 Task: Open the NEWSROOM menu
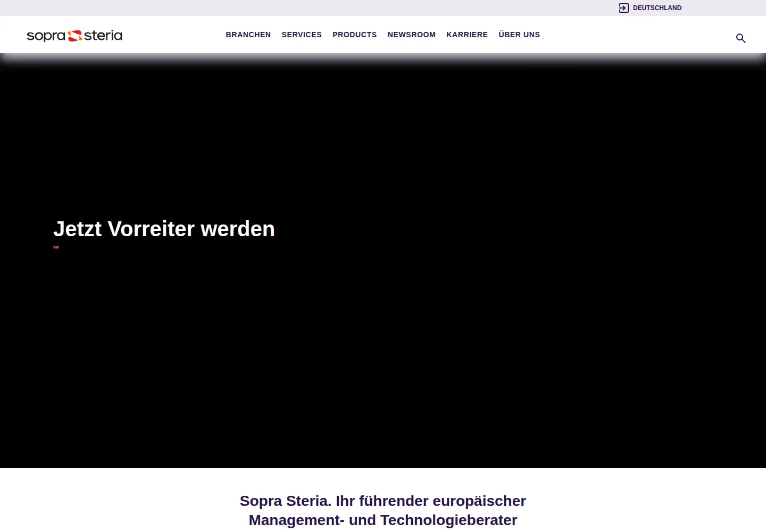[x=412, y=35]
